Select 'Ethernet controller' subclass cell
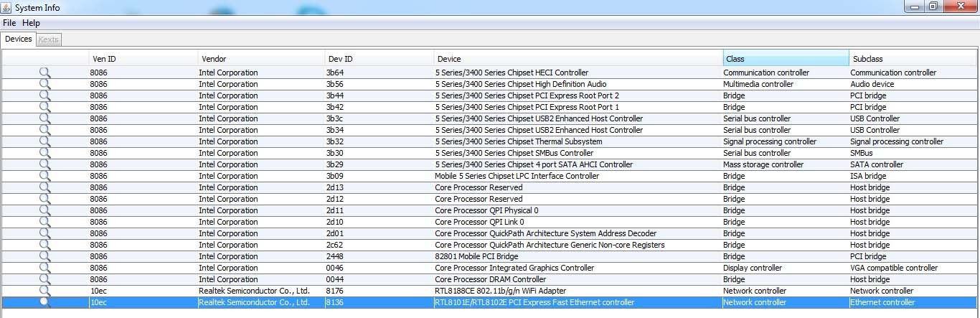 [913, 302]
